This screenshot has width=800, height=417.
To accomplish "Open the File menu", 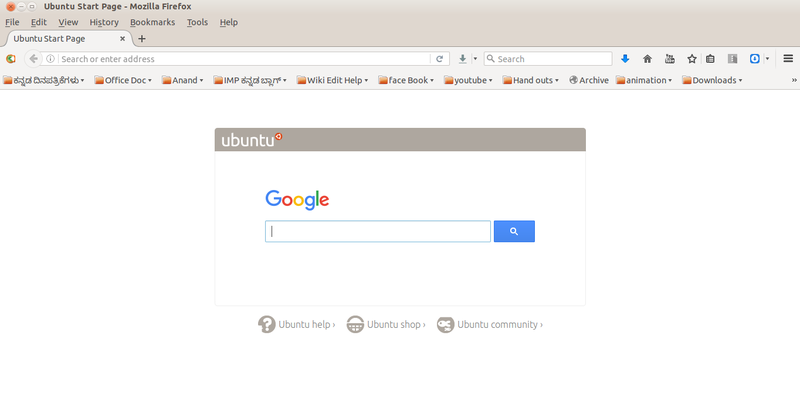I will pos(12,22).
